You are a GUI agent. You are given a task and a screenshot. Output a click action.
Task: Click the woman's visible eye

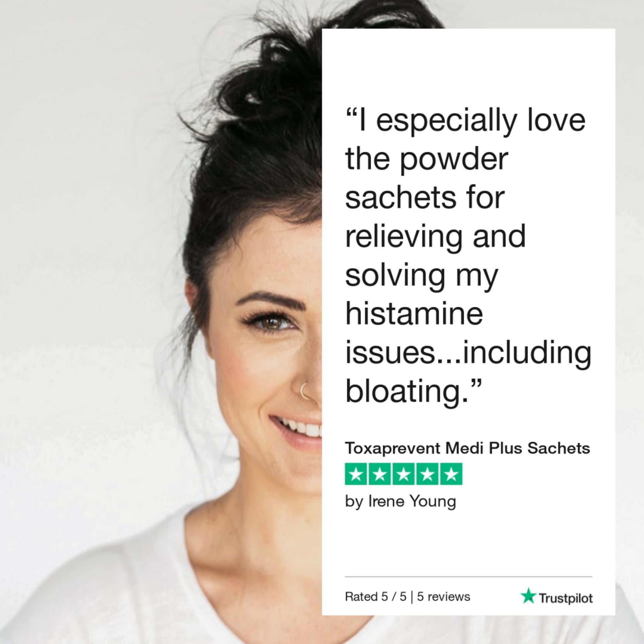(272, 322)
